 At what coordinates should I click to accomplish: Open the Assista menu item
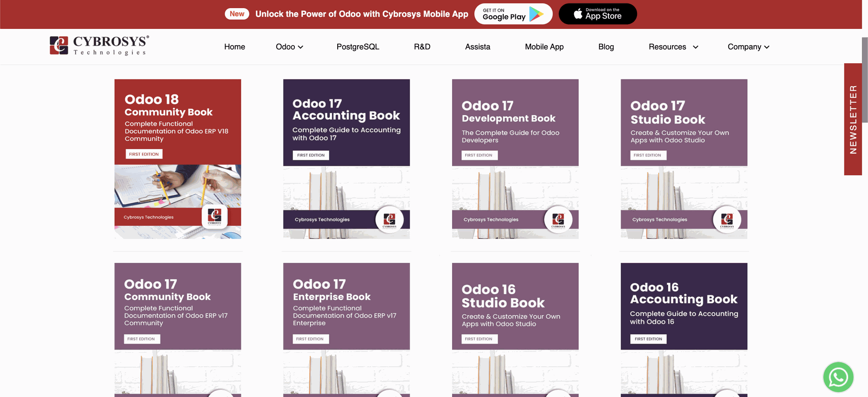(477, 47)
